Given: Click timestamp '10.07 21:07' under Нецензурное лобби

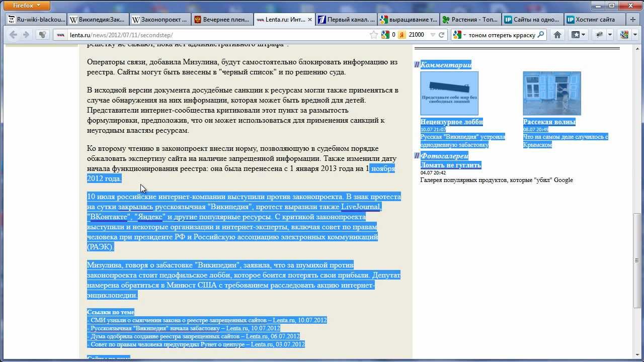Looking at the screenshot, I should pyautogui.click(x=433, y=130).
